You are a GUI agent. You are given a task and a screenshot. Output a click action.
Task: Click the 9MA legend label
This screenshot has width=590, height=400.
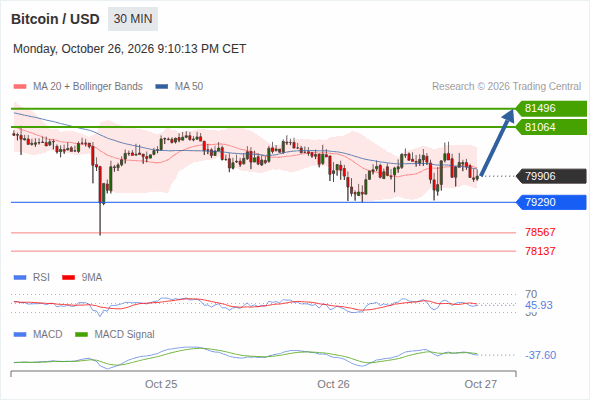92,277
